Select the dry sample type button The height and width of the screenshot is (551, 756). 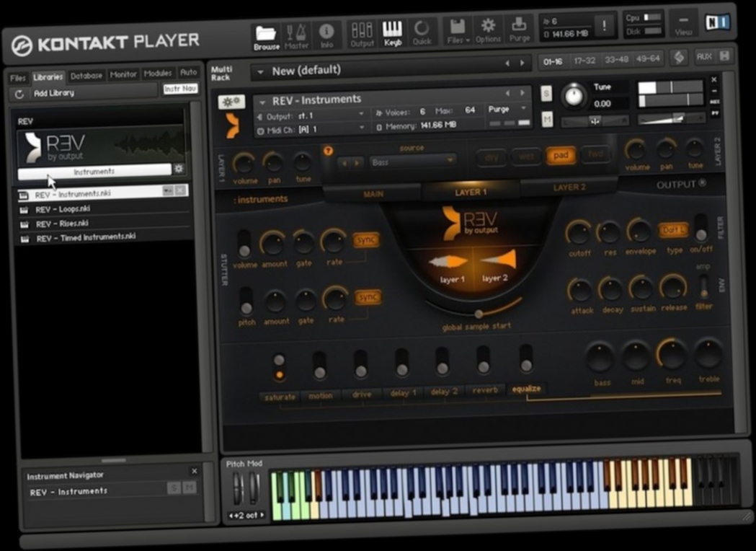tap(491, 157)
